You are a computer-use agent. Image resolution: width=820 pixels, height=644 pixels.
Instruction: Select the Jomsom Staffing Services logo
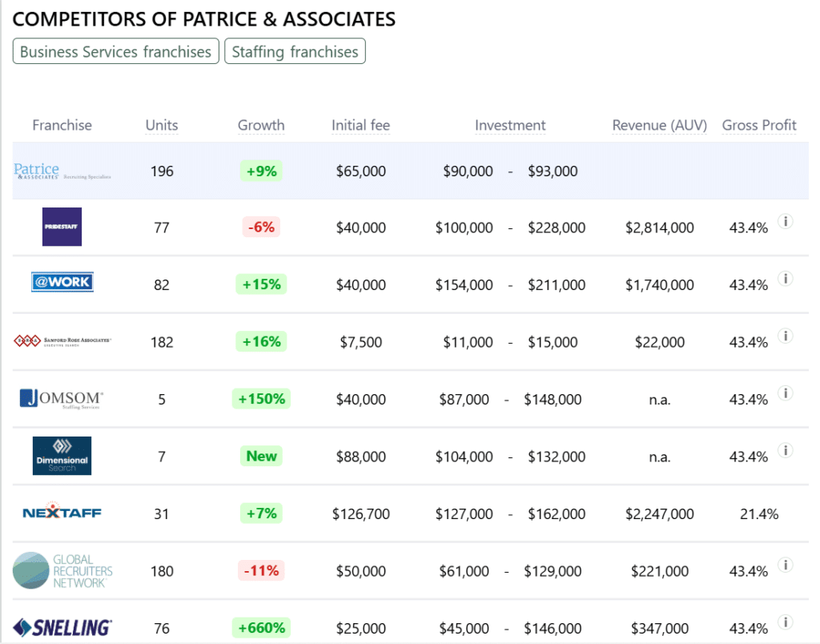pyautogui.click(x=62, y=399)
